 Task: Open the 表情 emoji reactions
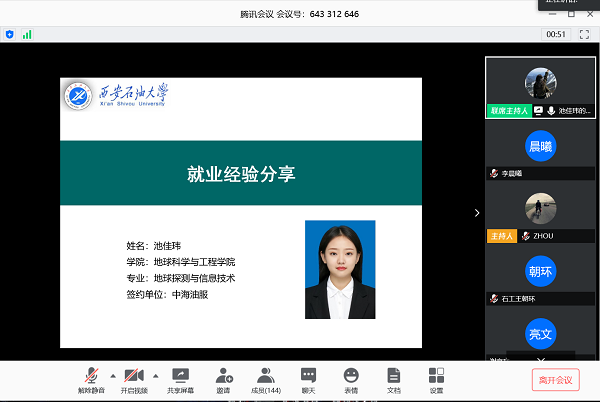click(x=351, y=379)
